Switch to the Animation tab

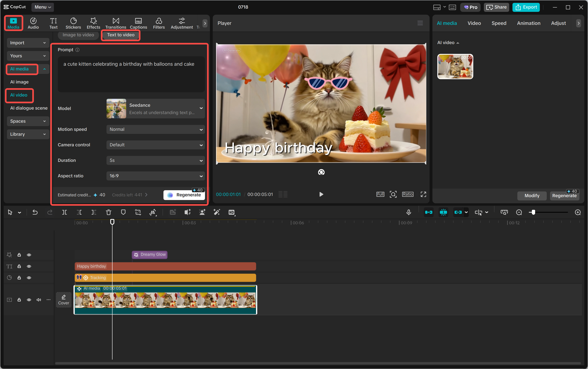pos(528,23)
